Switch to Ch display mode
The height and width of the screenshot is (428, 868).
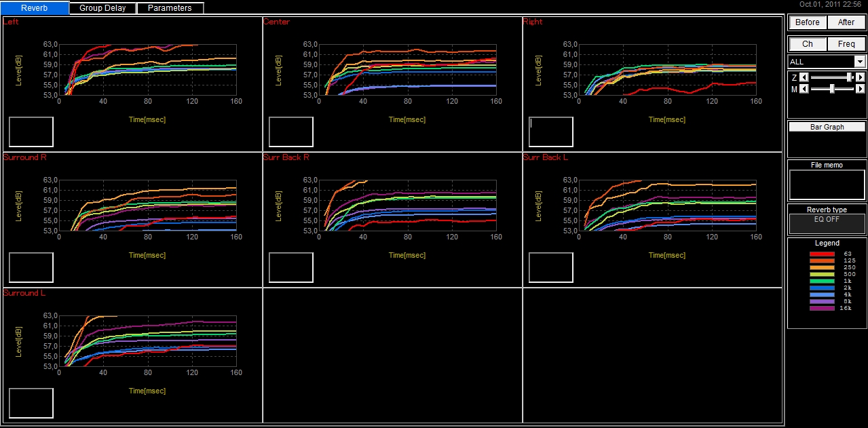click(807, 44)
